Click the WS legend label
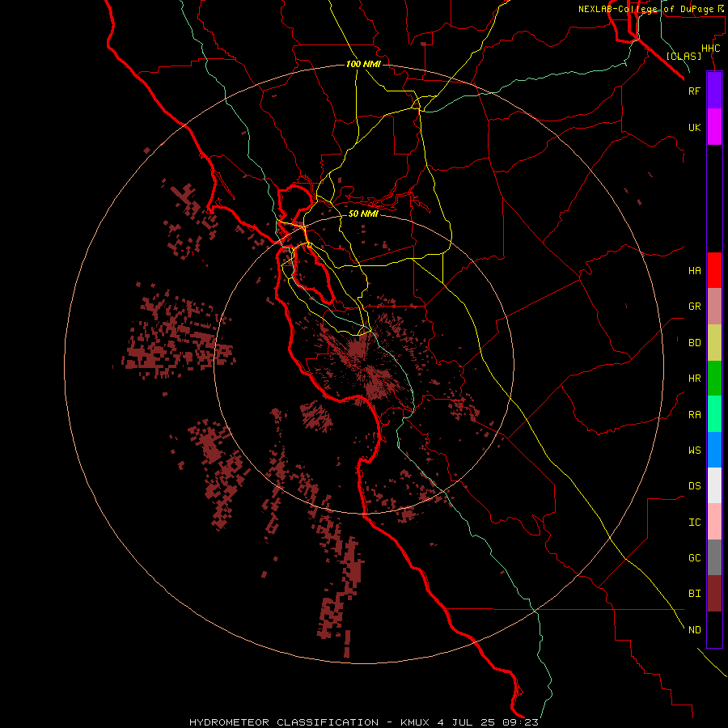The height and width of the screenshot is (728, 728). (694, 451)
